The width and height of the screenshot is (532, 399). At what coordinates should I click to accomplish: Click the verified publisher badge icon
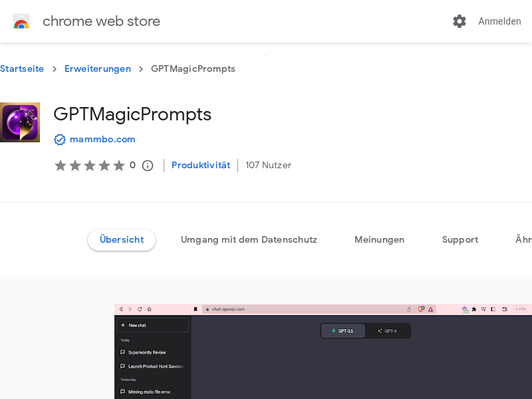(x=60, y=140)
